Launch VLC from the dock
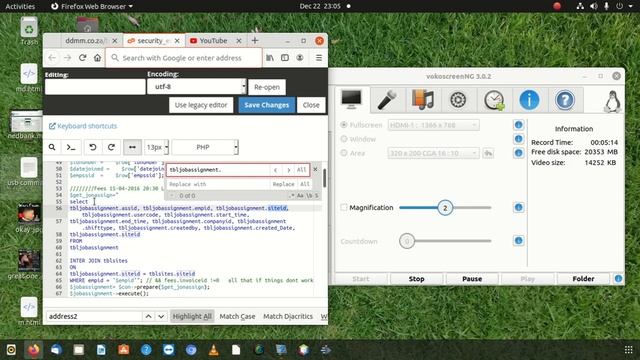 coord(213,350)
